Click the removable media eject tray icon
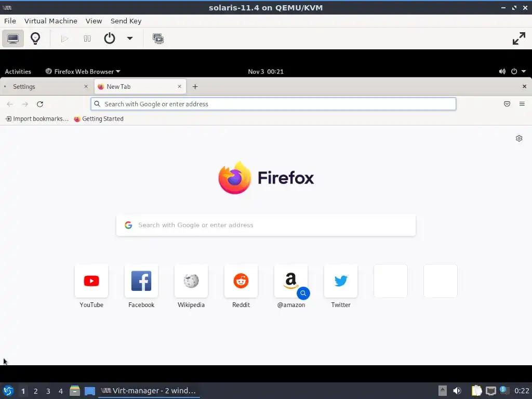The image size is (532, 399). pyautogui.click(x=443, y=391)
